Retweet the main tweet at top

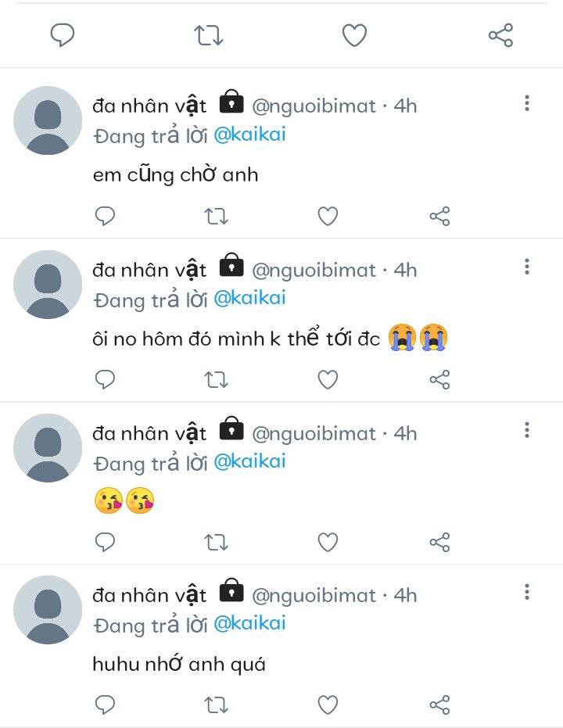click(209, 35)
